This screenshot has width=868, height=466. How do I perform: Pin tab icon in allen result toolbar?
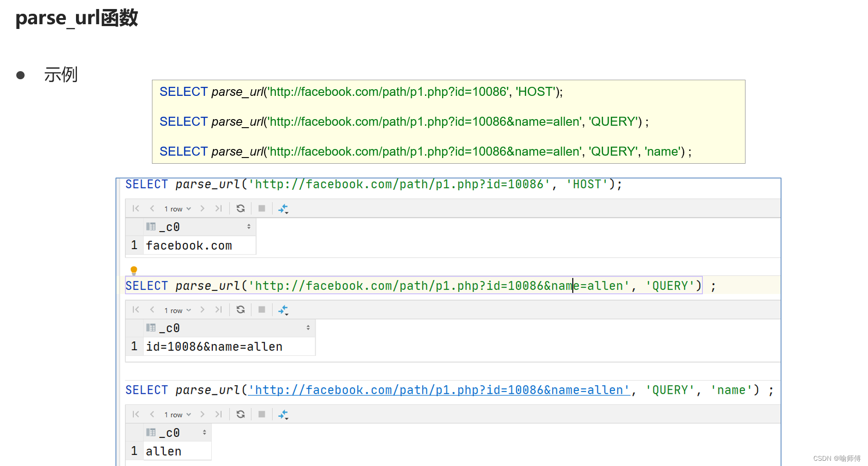(283, 415)
